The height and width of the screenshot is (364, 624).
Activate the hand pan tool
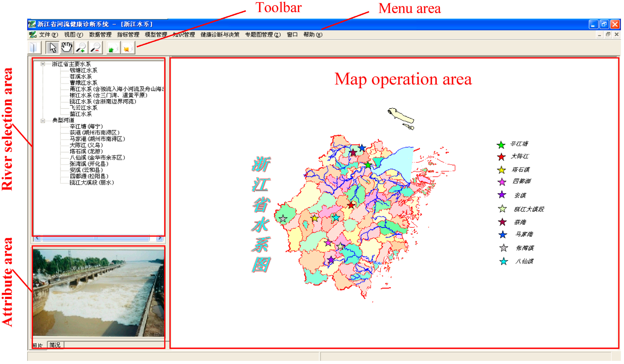pyautogui.click(x=67, y=47)
